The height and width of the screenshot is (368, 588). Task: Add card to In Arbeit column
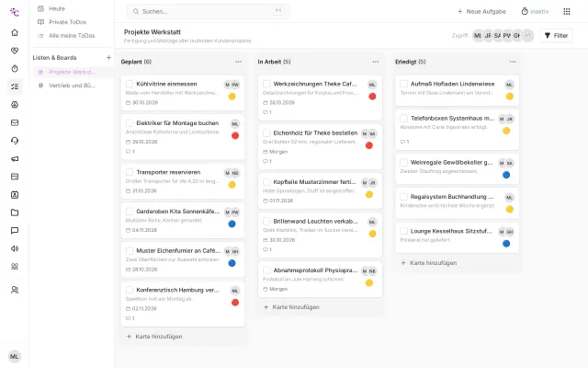coord(292,307)
